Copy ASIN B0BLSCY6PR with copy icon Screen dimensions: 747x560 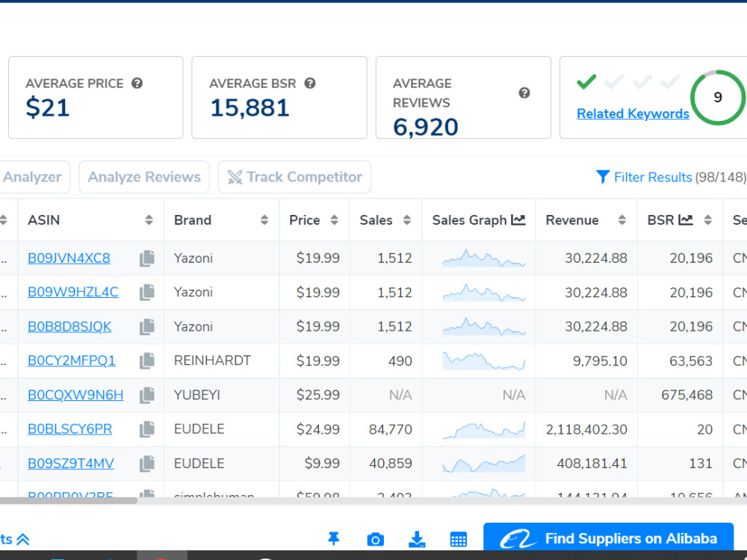point(147,429)
